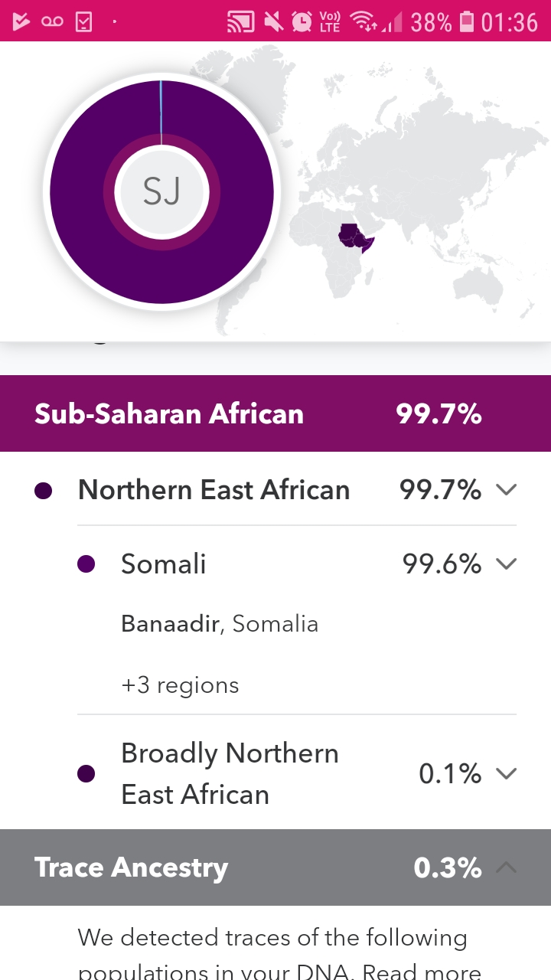Tap the cast screen icon in status bar
Screen dimensions: 551x980
(x=240, y=22)
